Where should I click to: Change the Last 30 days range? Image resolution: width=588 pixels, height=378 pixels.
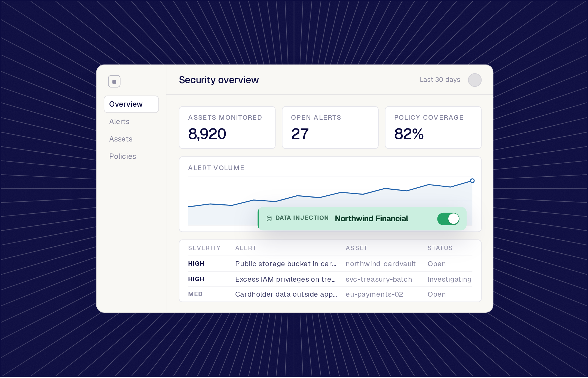(440, 80)
